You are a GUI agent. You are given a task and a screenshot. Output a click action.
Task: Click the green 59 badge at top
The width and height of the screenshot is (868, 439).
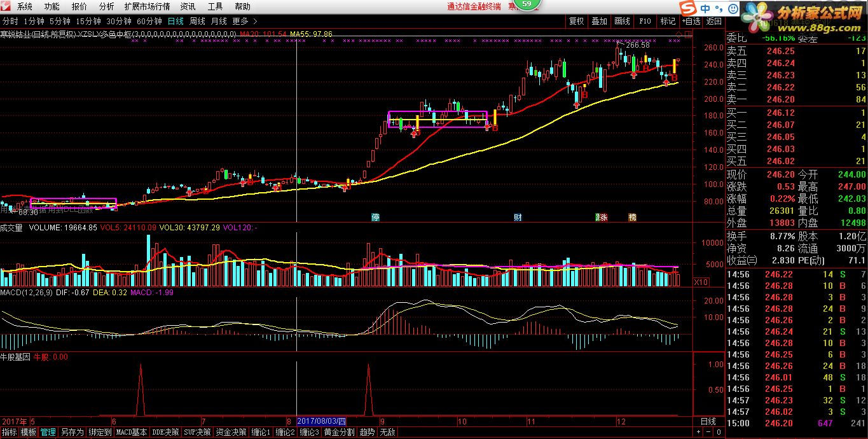coord(526,4)
